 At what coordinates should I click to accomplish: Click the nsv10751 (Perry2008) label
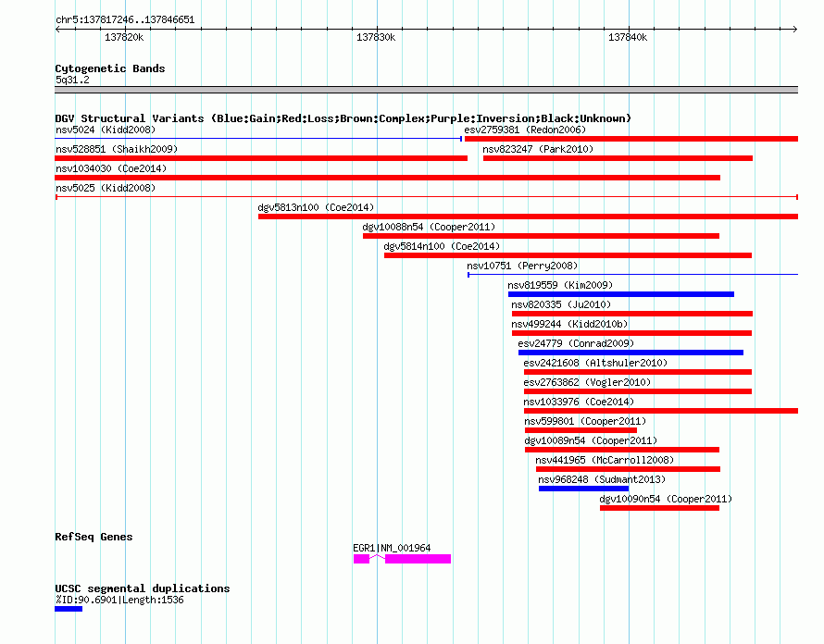[522, 266]
